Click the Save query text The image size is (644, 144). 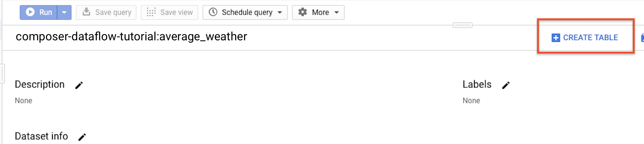pos(113,12)
